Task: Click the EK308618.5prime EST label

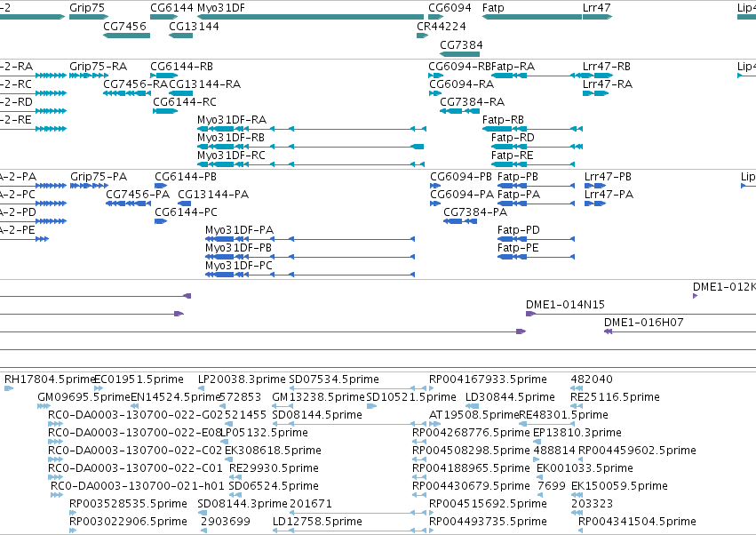Action: tap(273, 450)
